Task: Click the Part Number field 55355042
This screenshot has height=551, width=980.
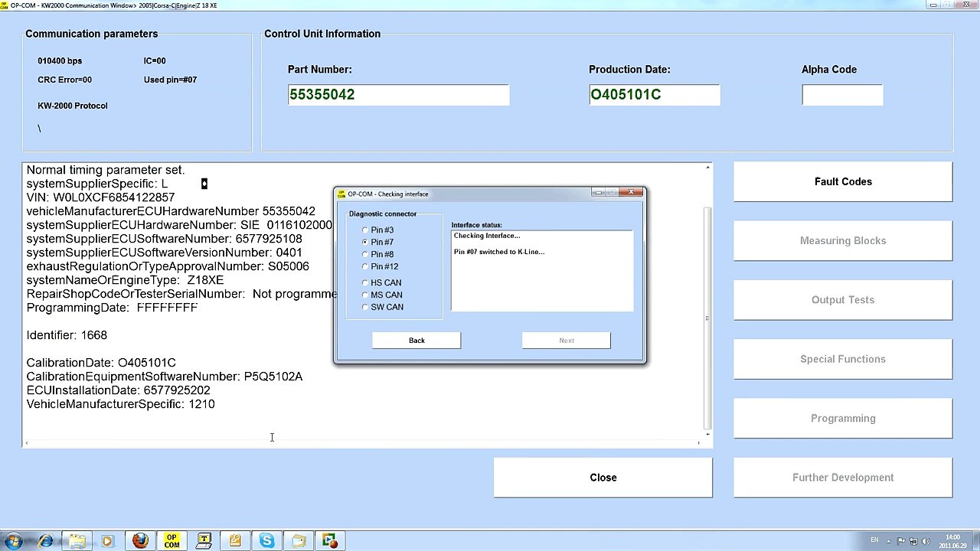Action: tap(398, 95)
